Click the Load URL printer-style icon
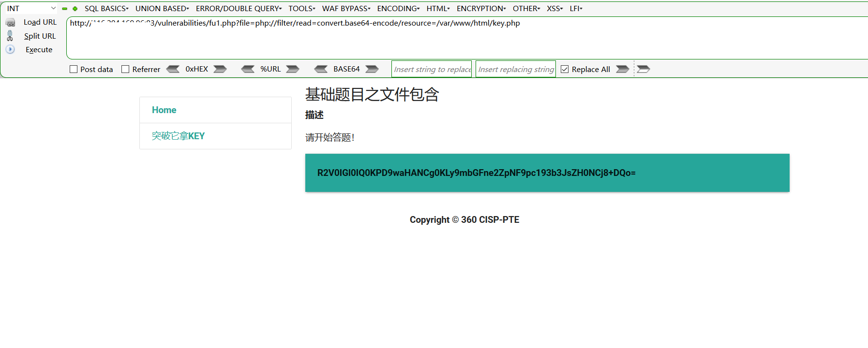The width and height of the screenshot is (868, 348). click(x=10, y=22)
